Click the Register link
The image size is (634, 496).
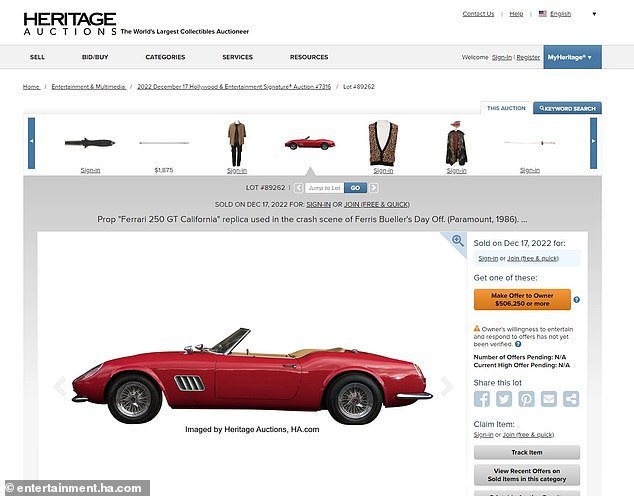(x=528, y=57)
